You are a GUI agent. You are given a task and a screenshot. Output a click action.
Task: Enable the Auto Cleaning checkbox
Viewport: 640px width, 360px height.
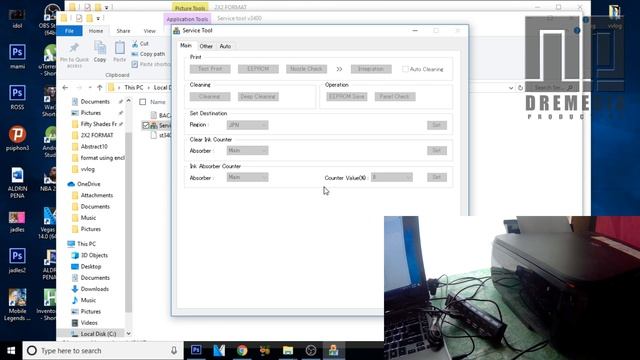405,69
